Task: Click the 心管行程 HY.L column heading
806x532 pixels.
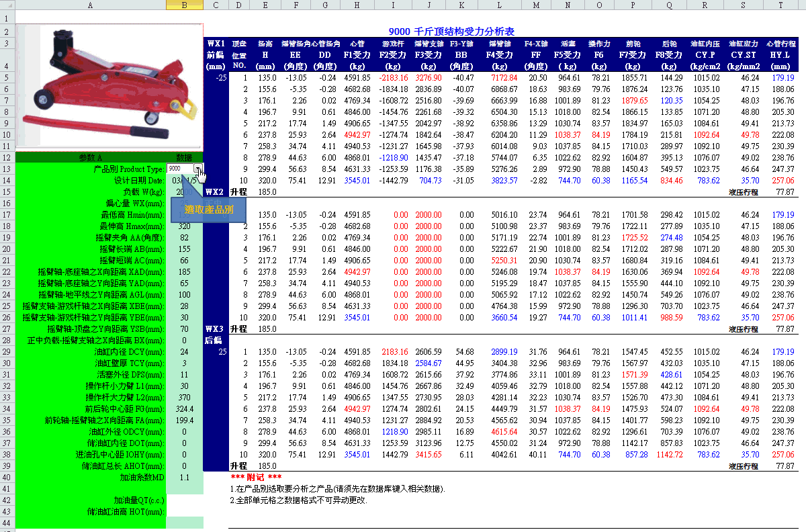Action: click(780, 54)
